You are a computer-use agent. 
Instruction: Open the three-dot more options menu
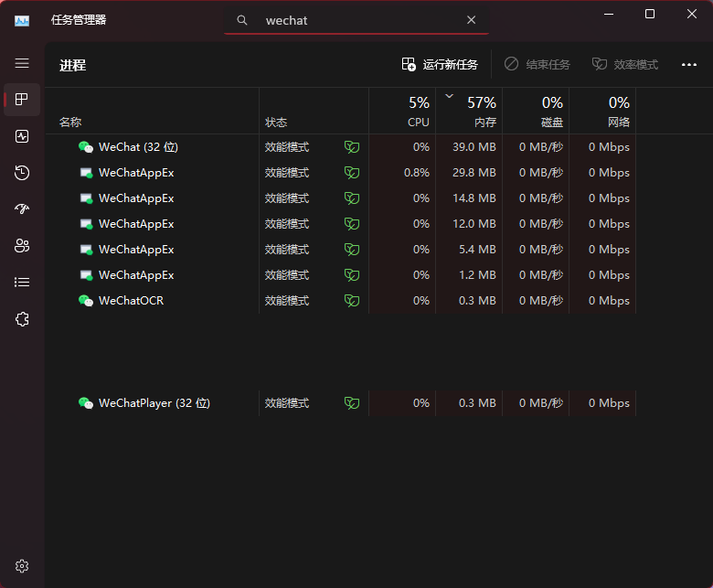click(x=689, y=65)
